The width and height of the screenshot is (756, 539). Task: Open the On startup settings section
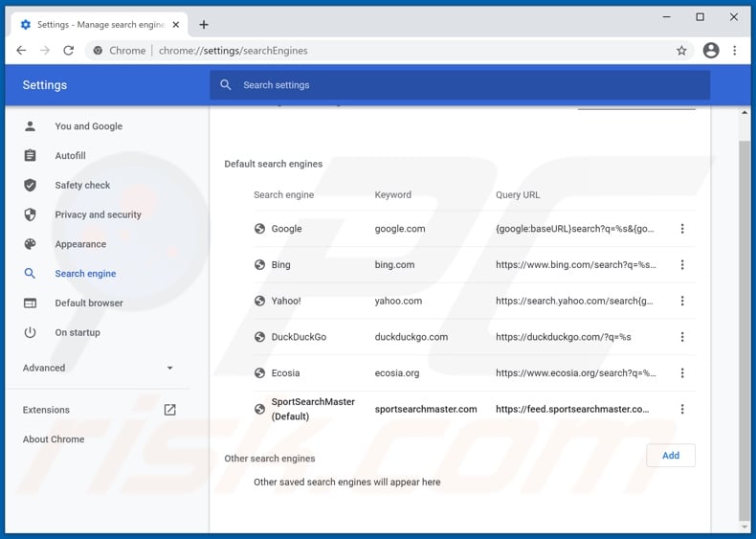point(78,333)
